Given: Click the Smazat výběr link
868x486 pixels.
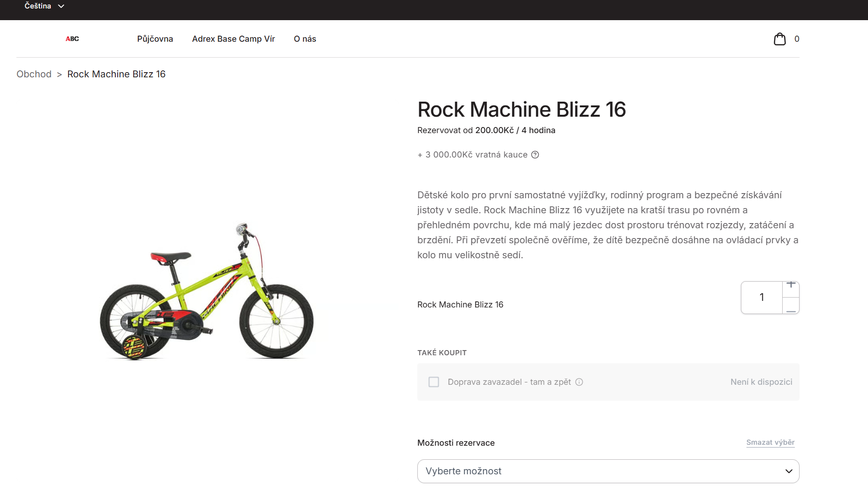Looking at the screenshot, I should [x=770, y=442].
